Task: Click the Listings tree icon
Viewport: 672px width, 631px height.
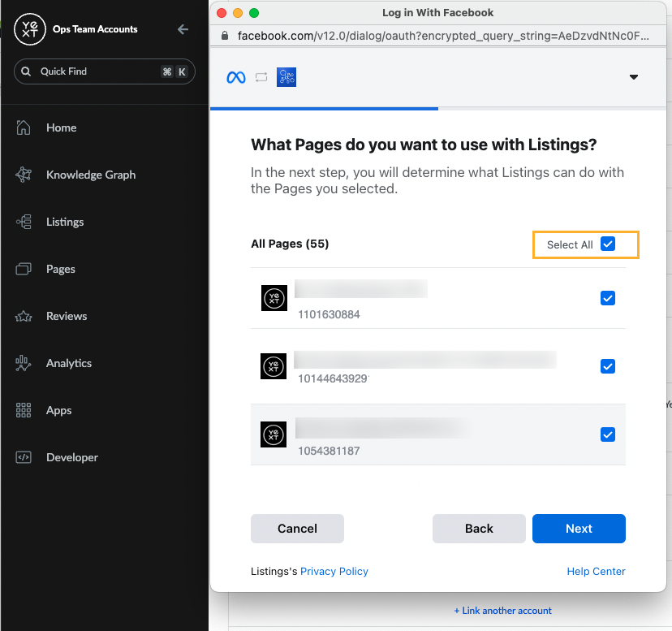Action: [x=24, y=222]
